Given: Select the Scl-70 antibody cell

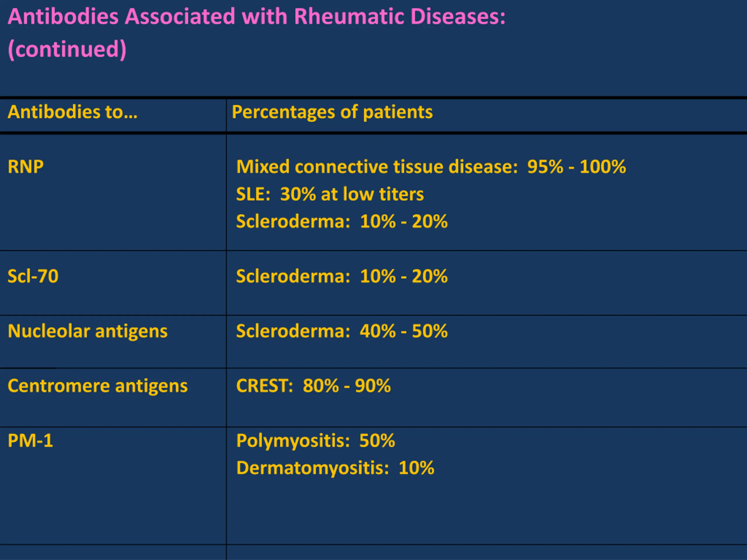Looking at the screenshot, I should click(x=33, y=276).
